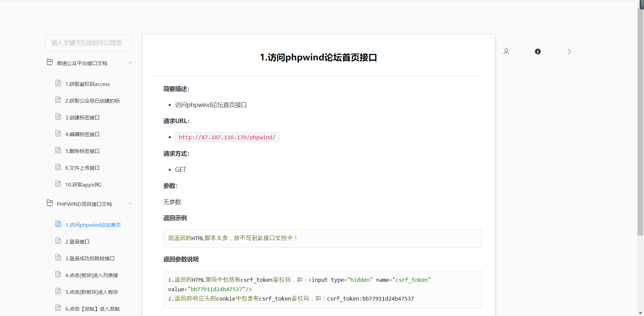Viewport: 644px width, 316px height.
Task: Open the 3.创建标签接口 document
Action: 82,117
